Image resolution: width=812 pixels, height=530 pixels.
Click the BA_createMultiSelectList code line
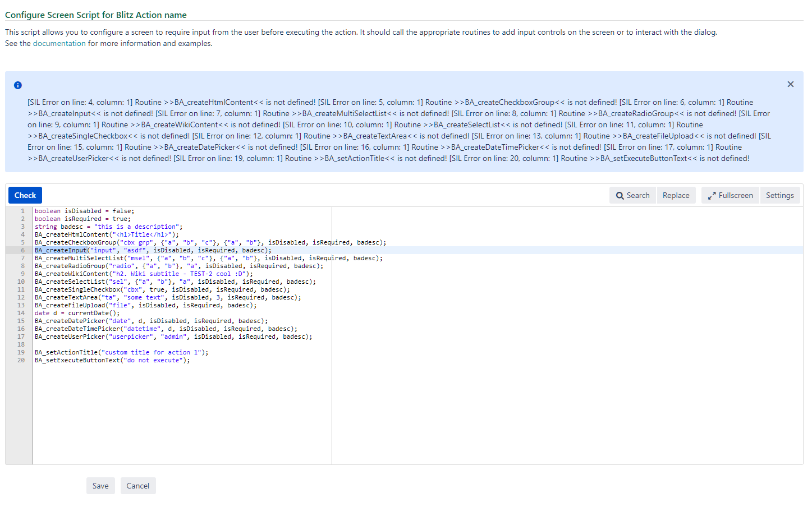[x=209, y=258]
